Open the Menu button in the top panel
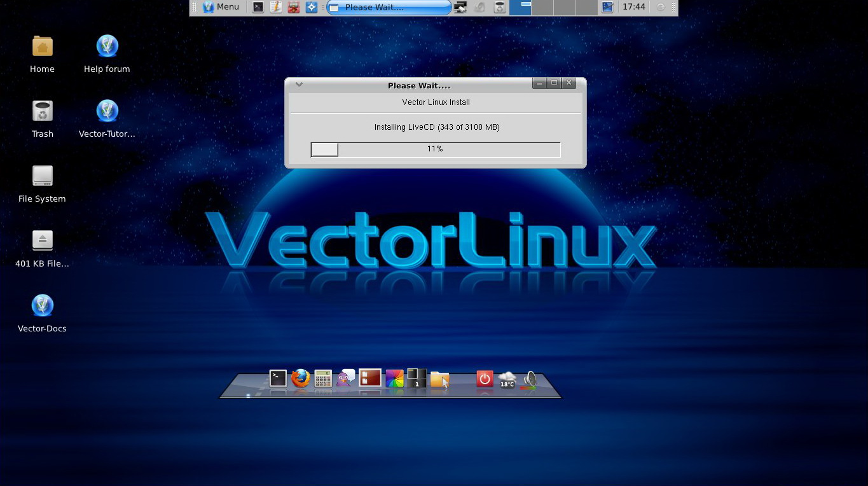Screen dimensions: 868x486 [x=221, y=7]
